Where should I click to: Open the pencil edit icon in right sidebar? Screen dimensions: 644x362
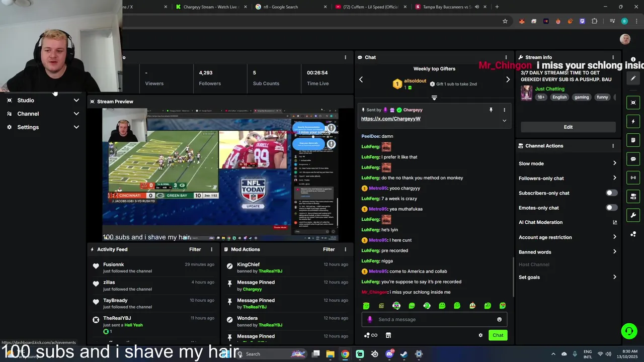click(x=633, y=78)
